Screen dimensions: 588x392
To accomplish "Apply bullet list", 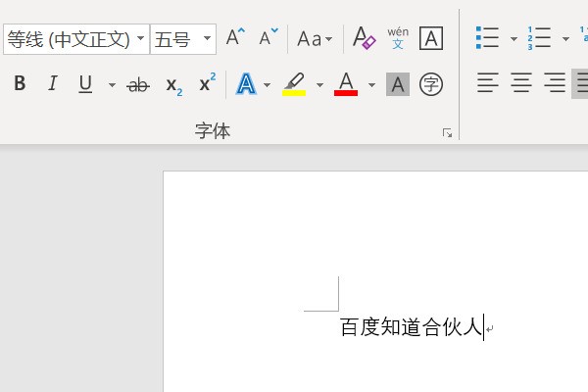I will coord(487,37).
